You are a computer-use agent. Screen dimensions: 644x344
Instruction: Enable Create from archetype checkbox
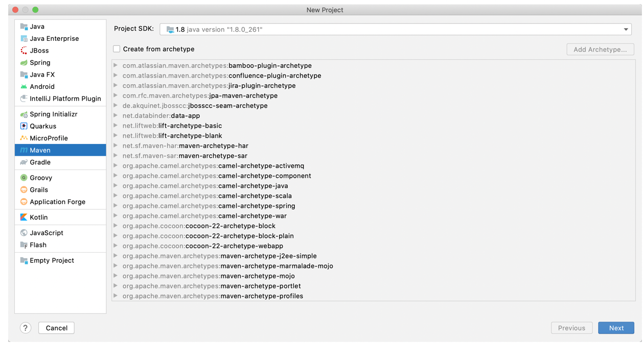click(x=117, y=49)
